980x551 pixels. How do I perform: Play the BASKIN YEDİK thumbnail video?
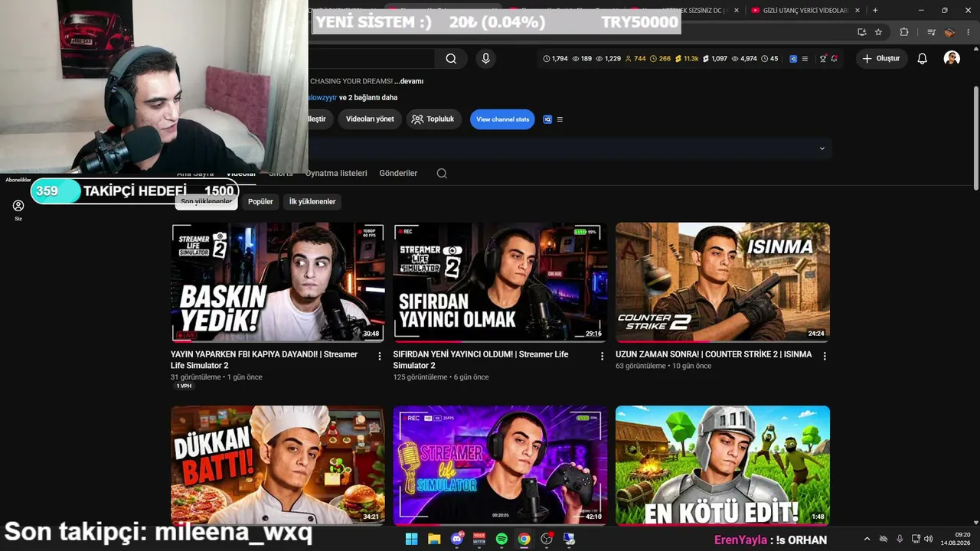pos(278,282)
